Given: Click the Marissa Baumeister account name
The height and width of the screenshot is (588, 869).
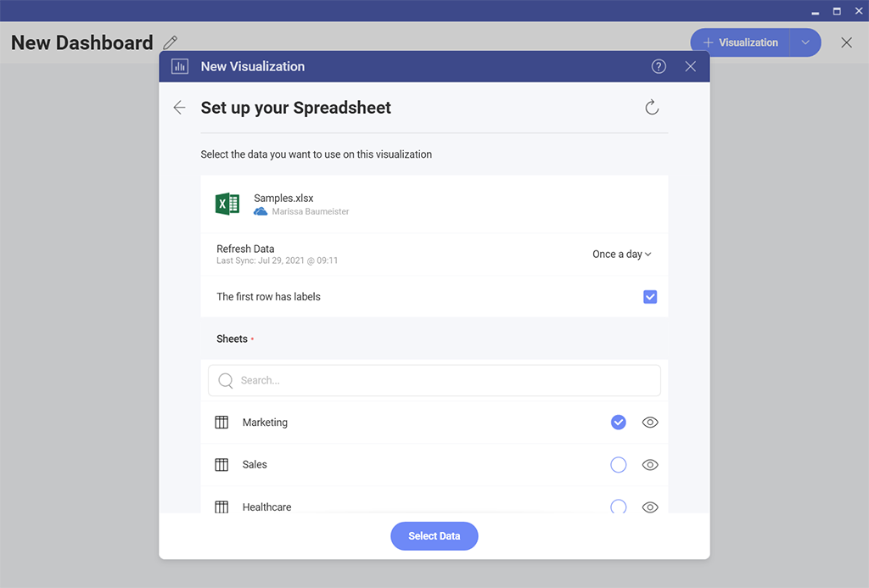Looking at the screenshot, I should [311, 212].
